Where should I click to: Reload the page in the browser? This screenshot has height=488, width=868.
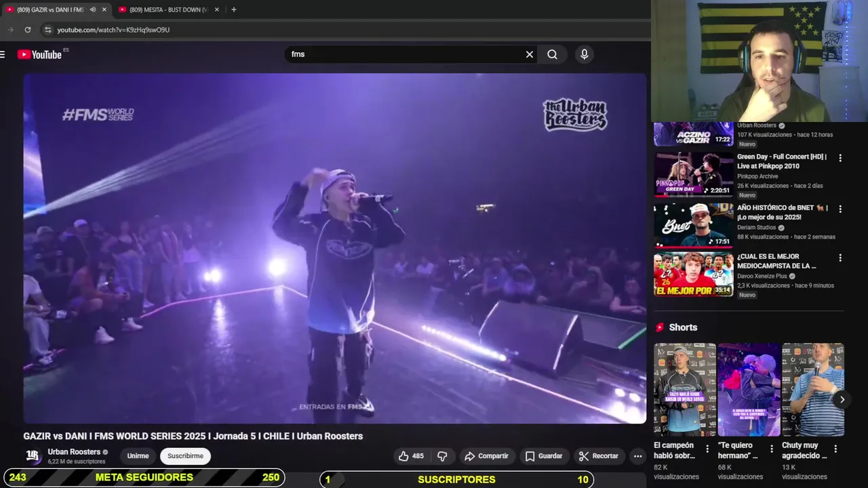click(x=28, y=30)
